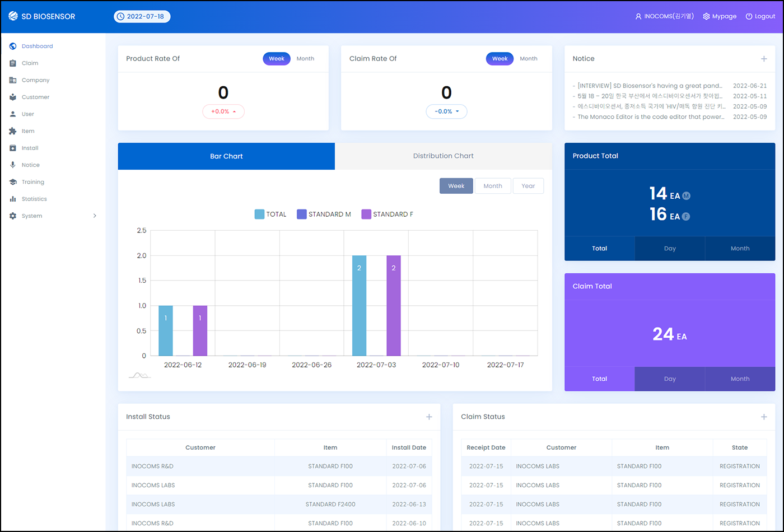Toggle TOTAL series in chart legend
This screenshot has width=784, height=532.
click(270, 214)
